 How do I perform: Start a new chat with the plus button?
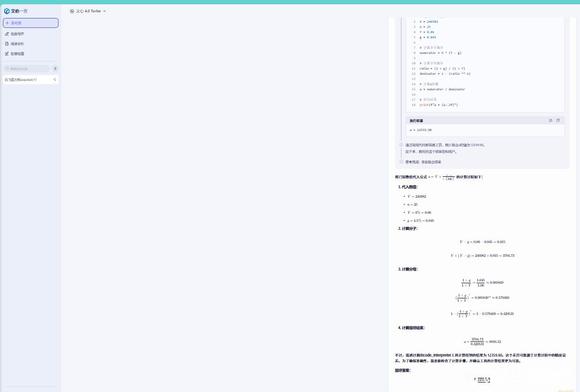point(31,23)
